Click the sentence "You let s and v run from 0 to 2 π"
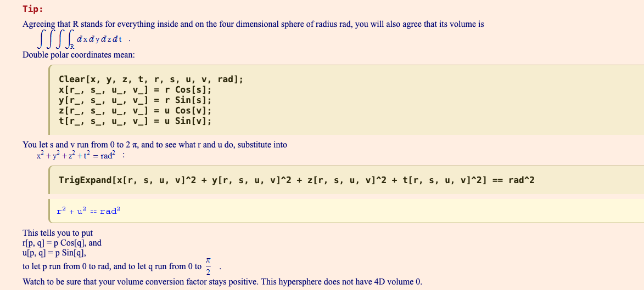The image size is (644, 290). pyautogui.click(x=155, y=145)
